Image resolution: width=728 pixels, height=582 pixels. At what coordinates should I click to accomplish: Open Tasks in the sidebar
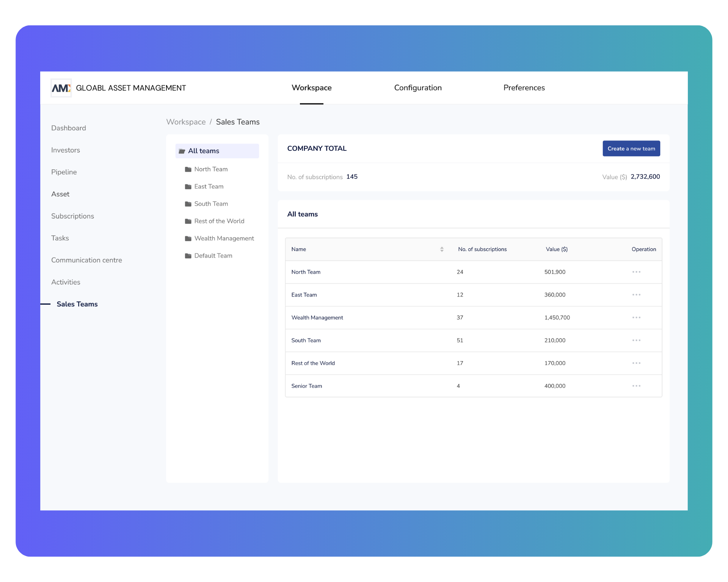[x=60, y=238]
